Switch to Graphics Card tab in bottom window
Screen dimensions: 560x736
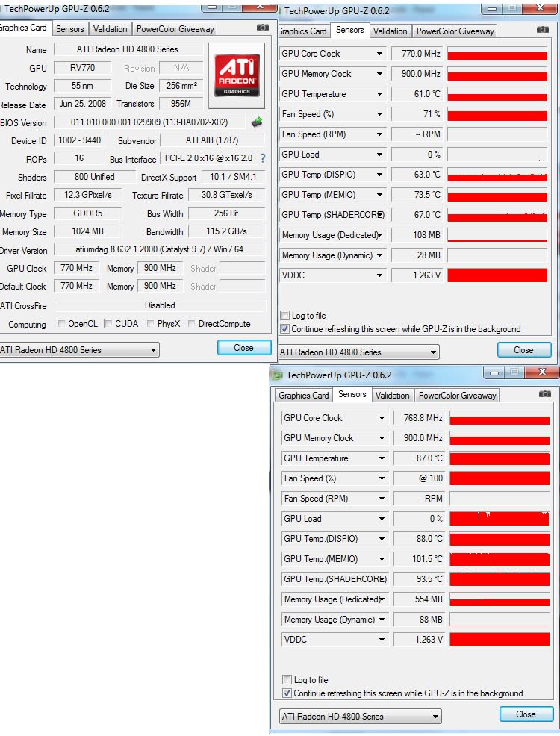click(x=304, y=396)
